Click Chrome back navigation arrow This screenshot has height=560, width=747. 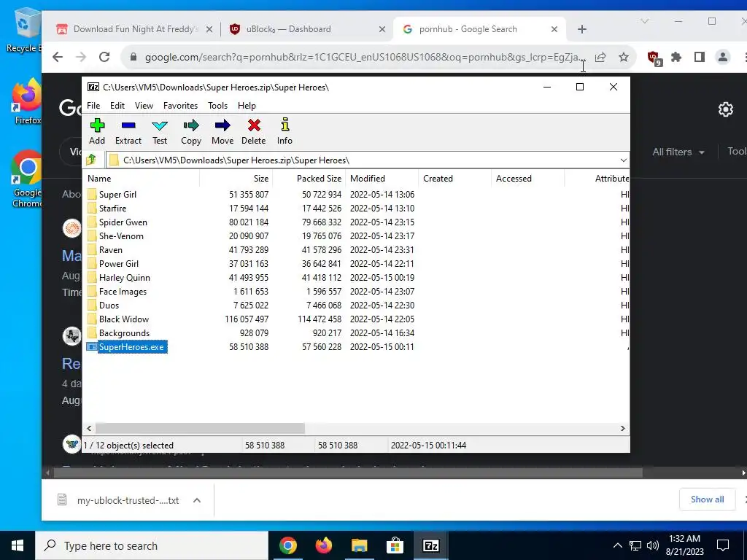tap(58, 57)
